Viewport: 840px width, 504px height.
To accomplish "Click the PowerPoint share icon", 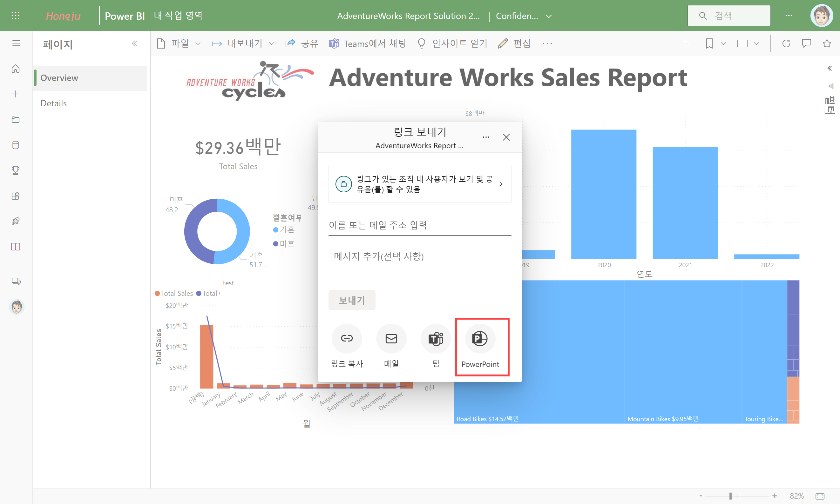I will (480, 339).
